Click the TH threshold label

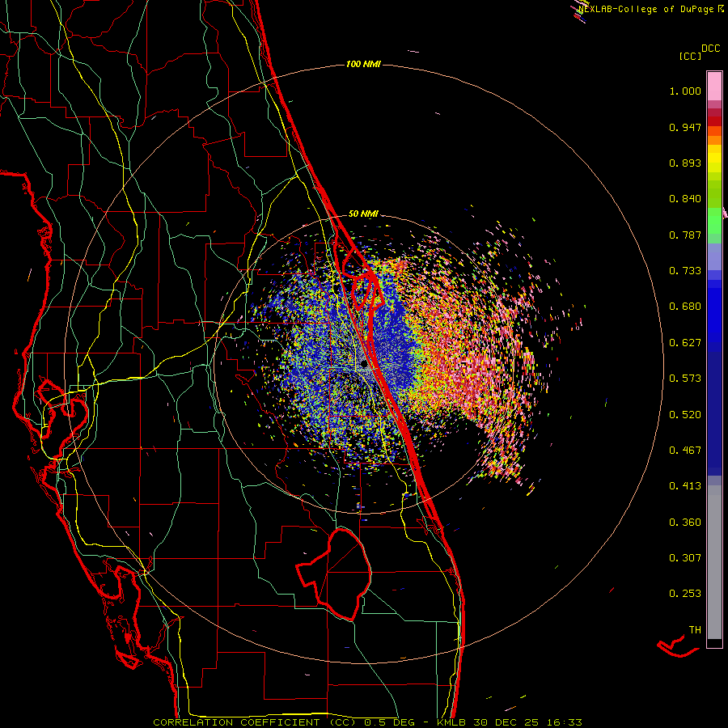click(695, 630)
